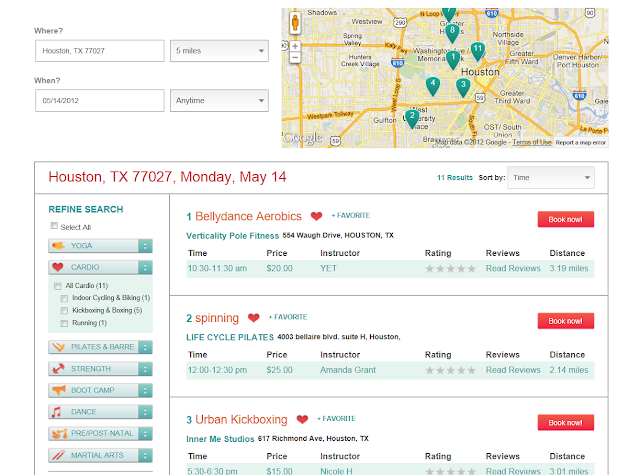Viewport: 640px width, 475px height.
Task: Click the Dance music note icon
Action: point(57,412)
